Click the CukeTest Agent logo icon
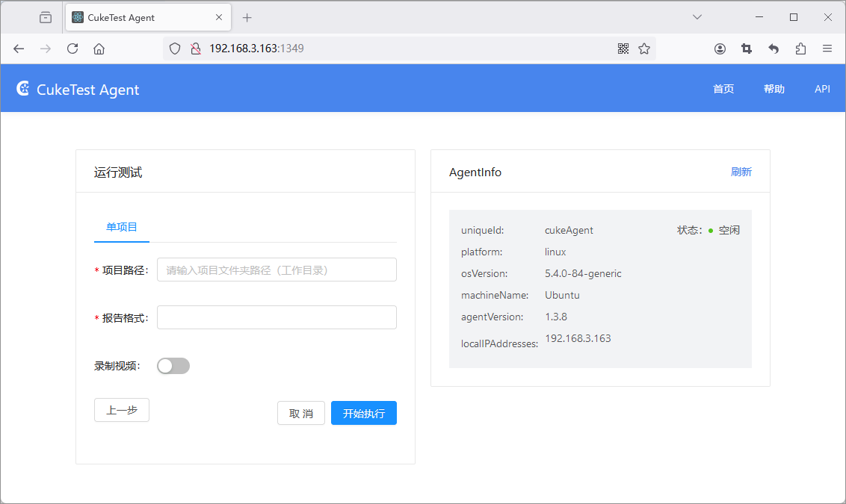This screenshot has width=846, height=504. click(x=22, y=88)
